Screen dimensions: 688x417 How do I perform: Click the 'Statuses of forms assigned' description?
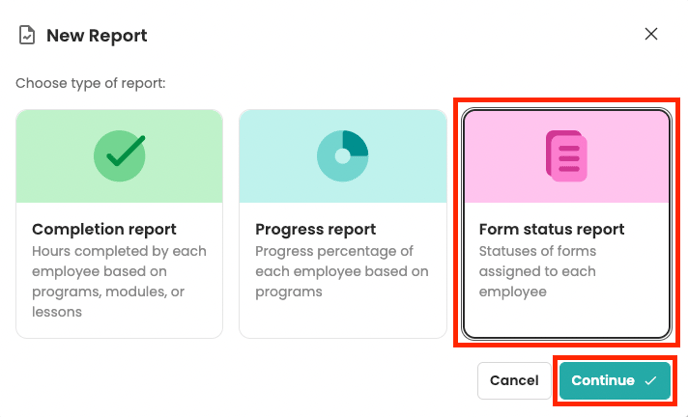538,271
